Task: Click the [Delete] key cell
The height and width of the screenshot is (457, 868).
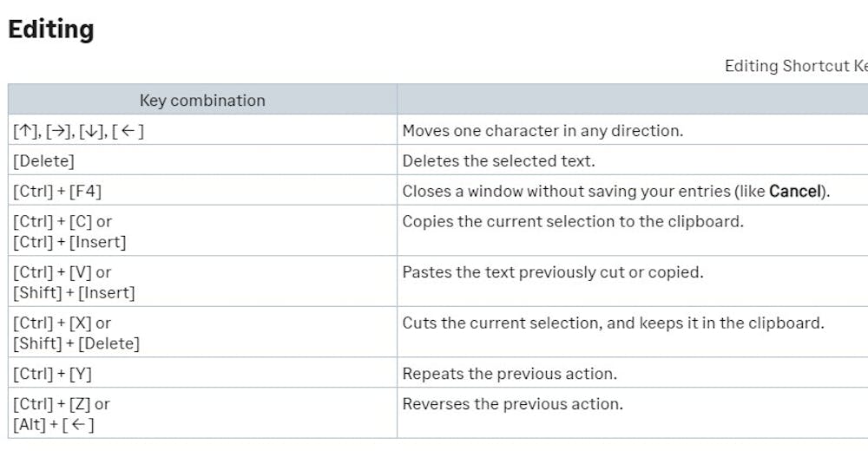Action: [43, 161]
